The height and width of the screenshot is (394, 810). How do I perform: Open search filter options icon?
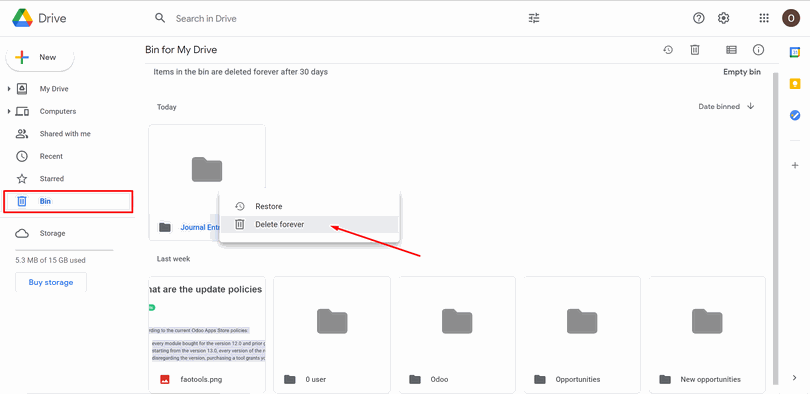(534, 18)
